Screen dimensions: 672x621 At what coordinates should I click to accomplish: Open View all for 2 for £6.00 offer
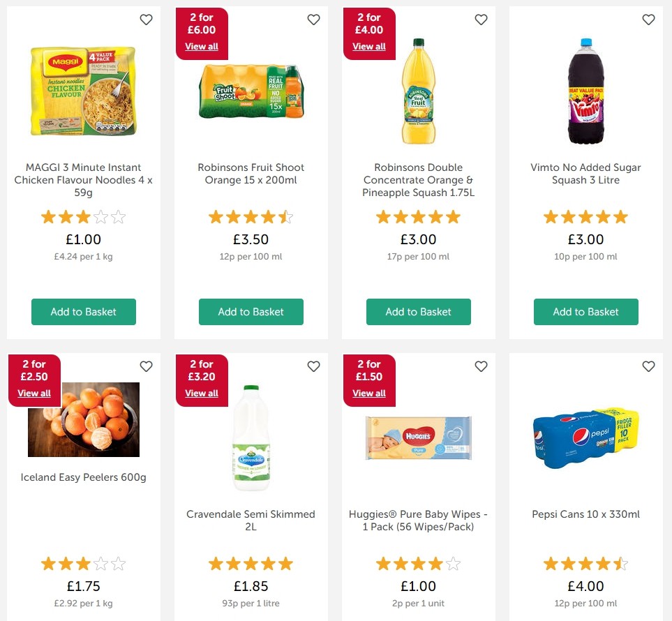coord(202,46)
